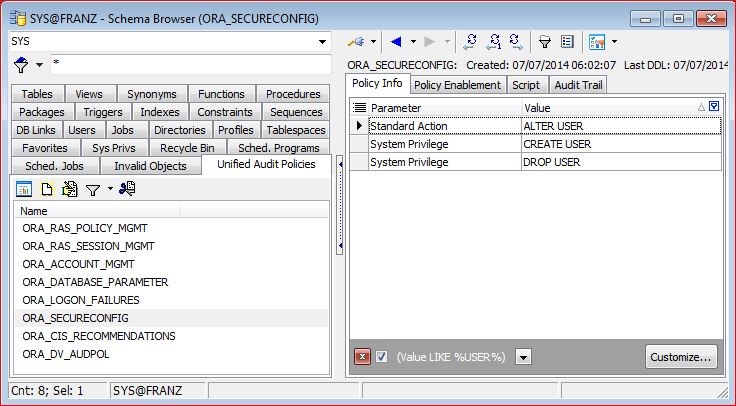Click the alter policy hand-and-document icon
This screenshot has width=736, height=406.
(69, 189)
